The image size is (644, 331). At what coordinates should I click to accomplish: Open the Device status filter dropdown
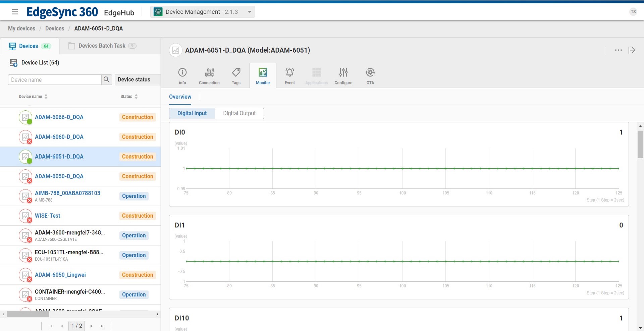point(138,79)
